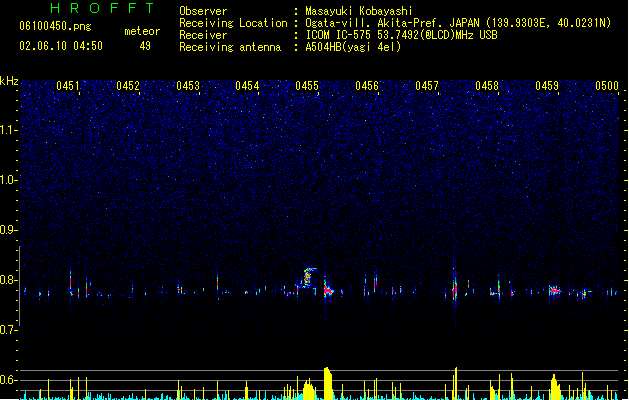Click the "Receiving Location" field label
Screen dimensions: 629x400
(x=233, y=23)
